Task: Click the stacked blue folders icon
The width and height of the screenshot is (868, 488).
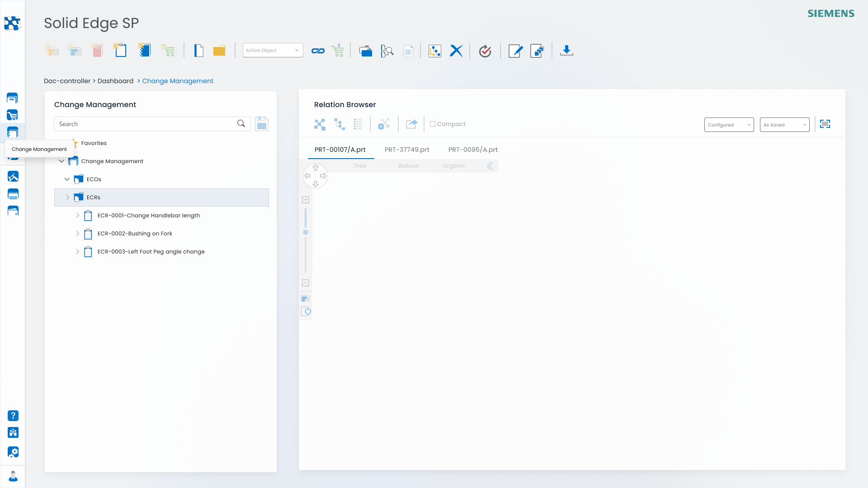Action: pos(366,51)
